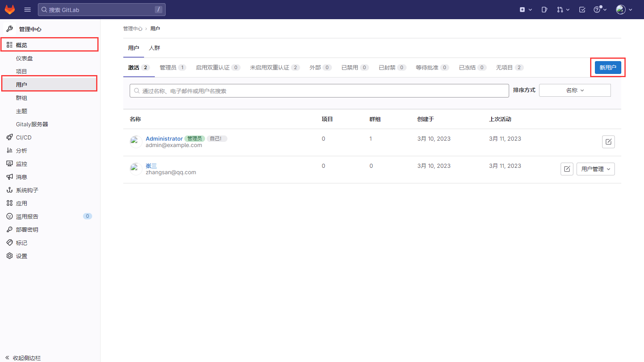
Task: Switch to the 人群 tab
Action: (x=154, y=48)
